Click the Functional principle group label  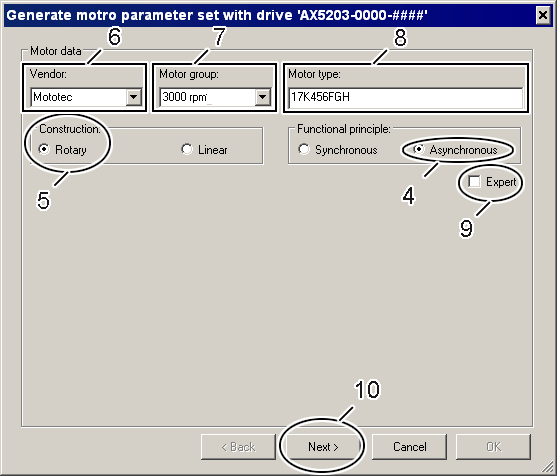[x=344, y=129]
